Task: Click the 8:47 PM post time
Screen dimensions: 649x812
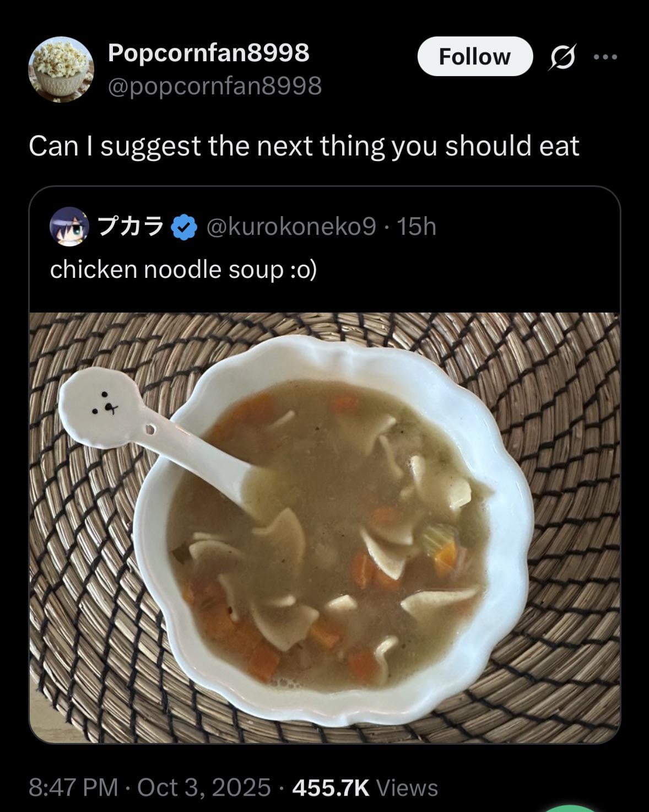Action: pyautogui.click(x=73, y=787)
